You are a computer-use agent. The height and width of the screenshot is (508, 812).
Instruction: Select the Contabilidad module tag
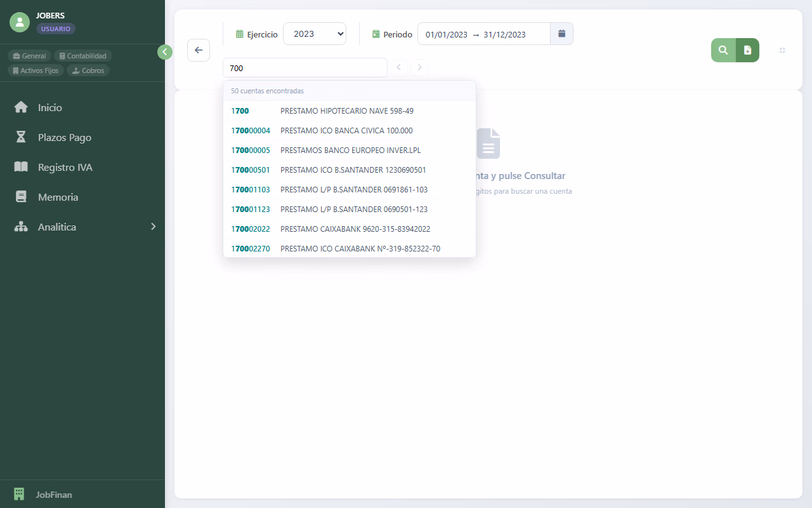(x=82, y=56)
